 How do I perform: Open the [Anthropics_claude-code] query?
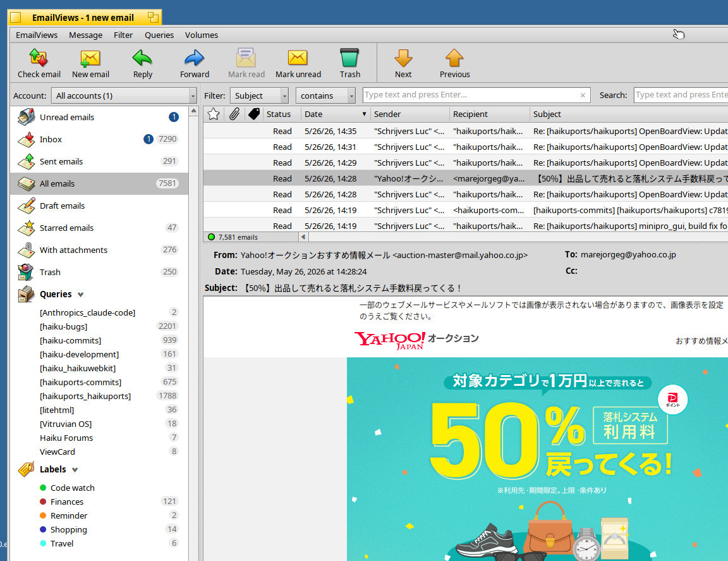coord(99,312)
